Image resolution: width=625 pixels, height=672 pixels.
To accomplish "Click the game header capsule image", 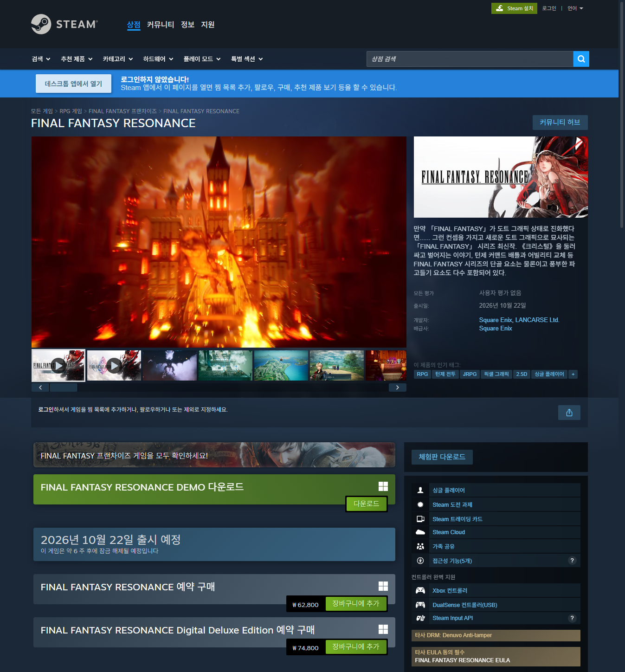I will 501,177.
